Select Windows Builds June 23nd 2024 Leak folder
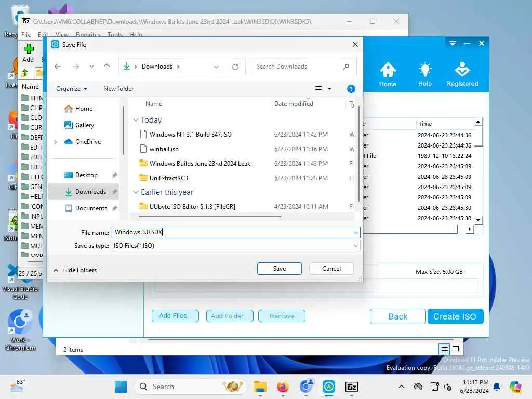 [x=200, y=164]
